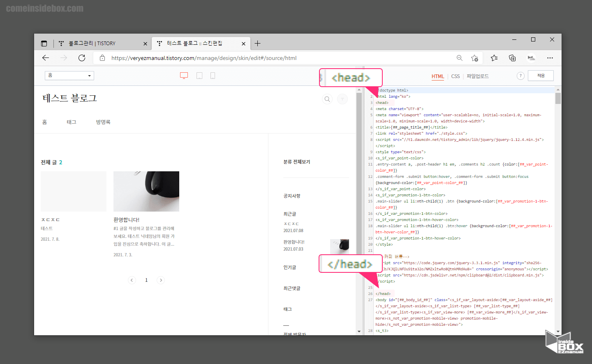Refresh the skin edit page
The height and width of the screenshot is (364, 592).
point(81,58)
